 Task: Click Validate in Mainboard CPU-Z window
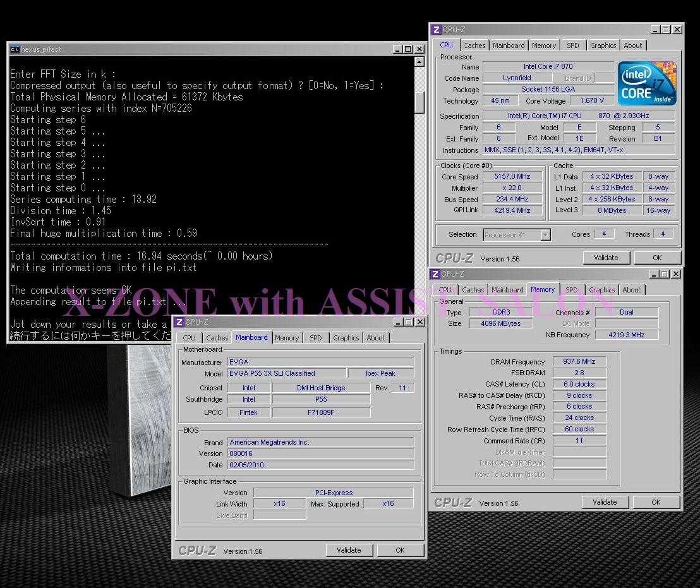349,551
